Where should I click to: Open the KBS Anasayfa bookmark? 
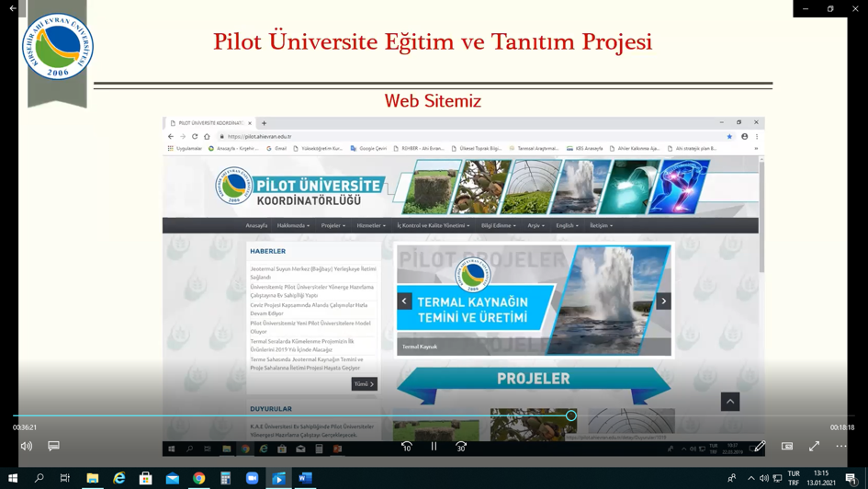pos(584,148)
